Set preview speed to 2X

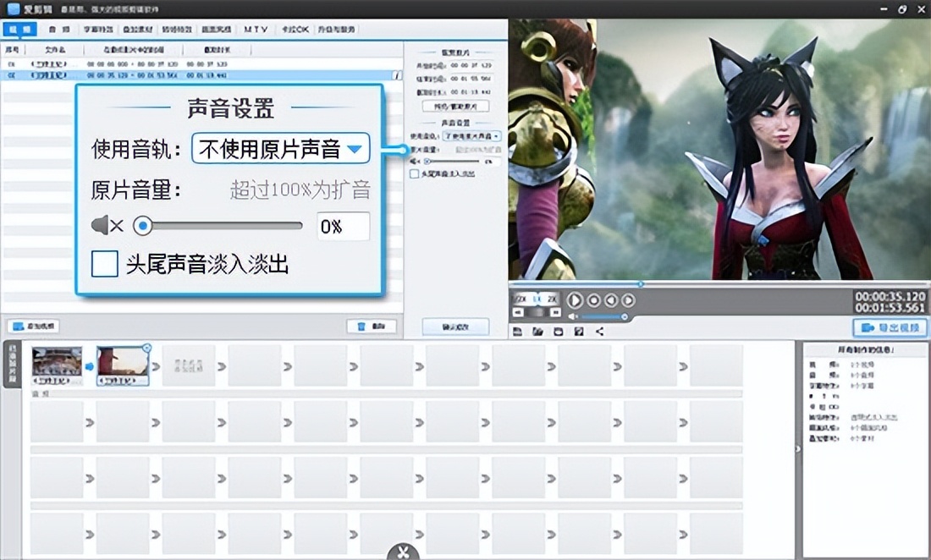pos(552,299)
